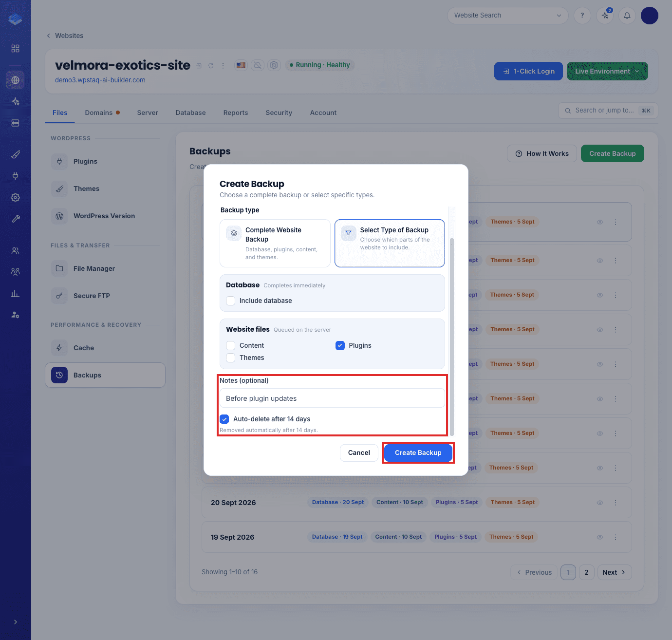672x640 pixels.
Task: Click the AI sparkle icon with badge
Action: (605, 16)
